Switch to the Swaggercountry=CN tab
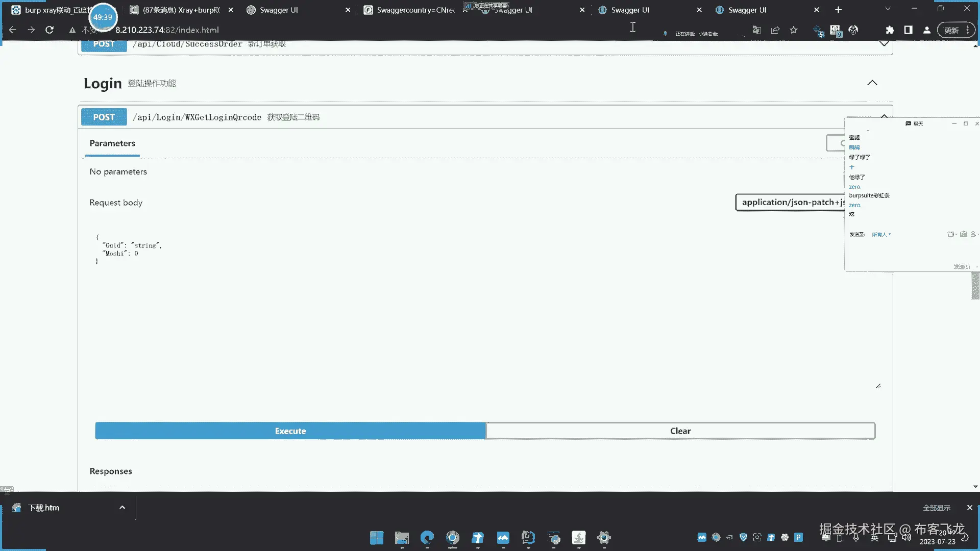 [413, 10]
